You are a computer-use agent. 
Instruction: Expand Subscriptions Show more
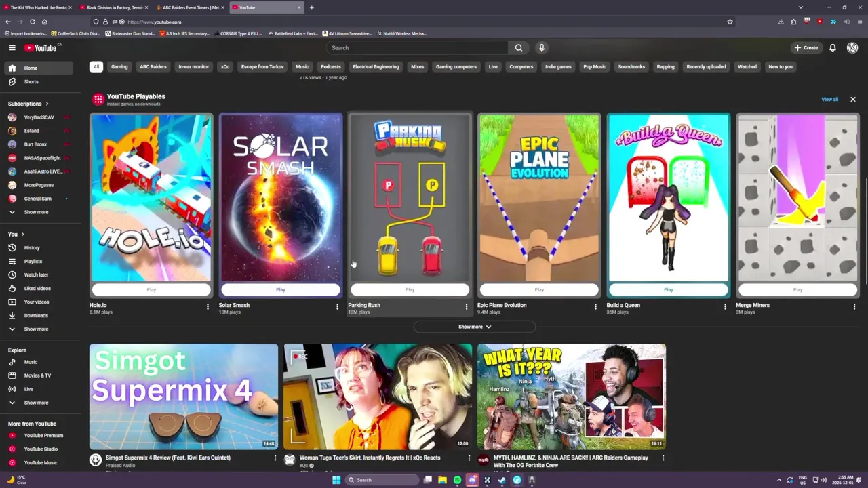tap(38, 212)
